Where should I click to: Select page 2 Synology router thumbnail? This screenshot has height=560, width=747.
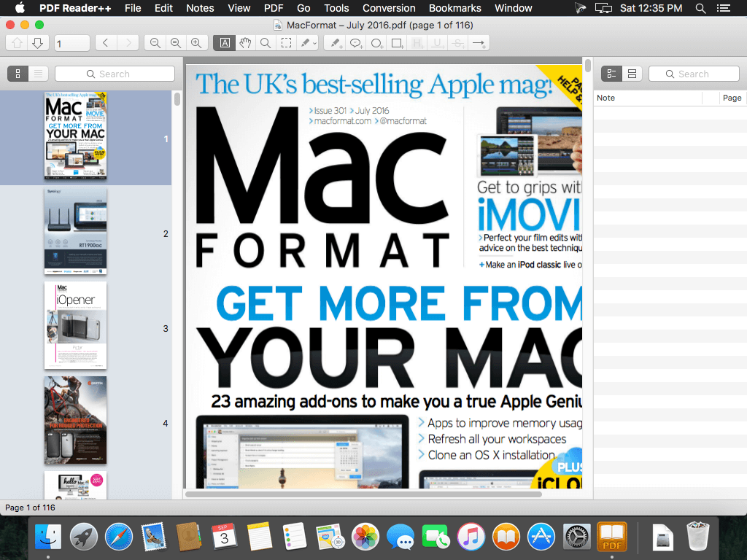coord(76,231)
